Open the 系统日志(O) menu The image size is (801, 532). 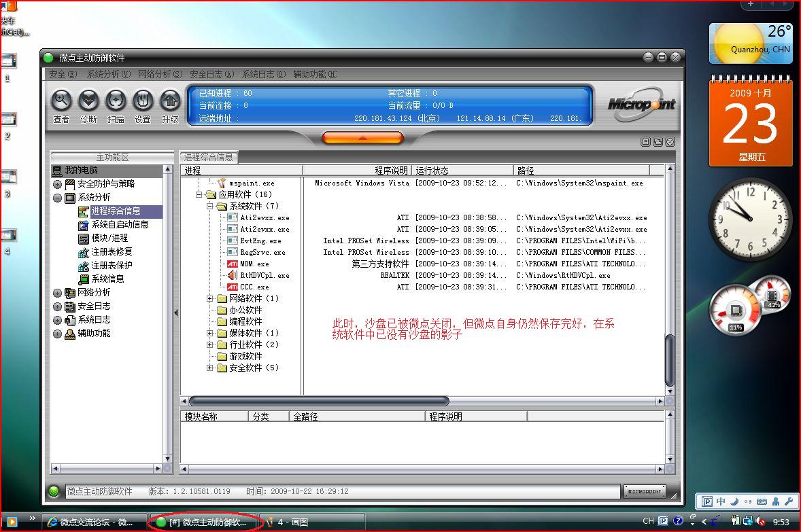pos(264,75)
